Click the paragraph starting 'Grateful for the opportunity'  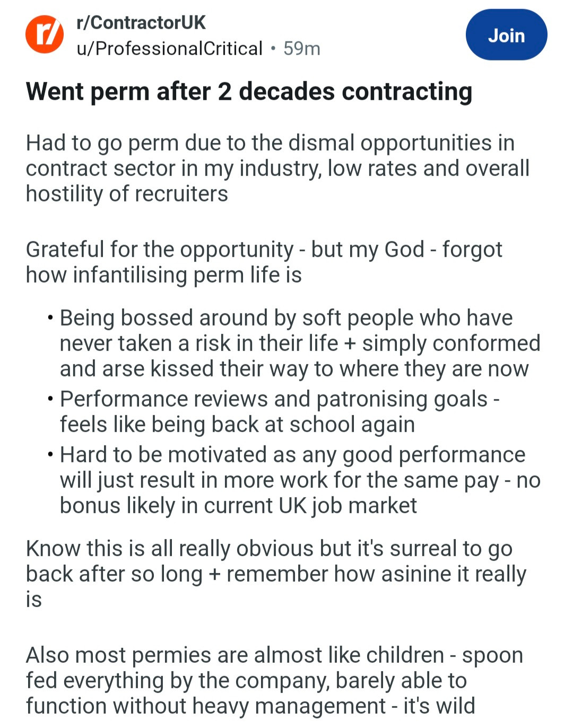click(x=264, y=262)
